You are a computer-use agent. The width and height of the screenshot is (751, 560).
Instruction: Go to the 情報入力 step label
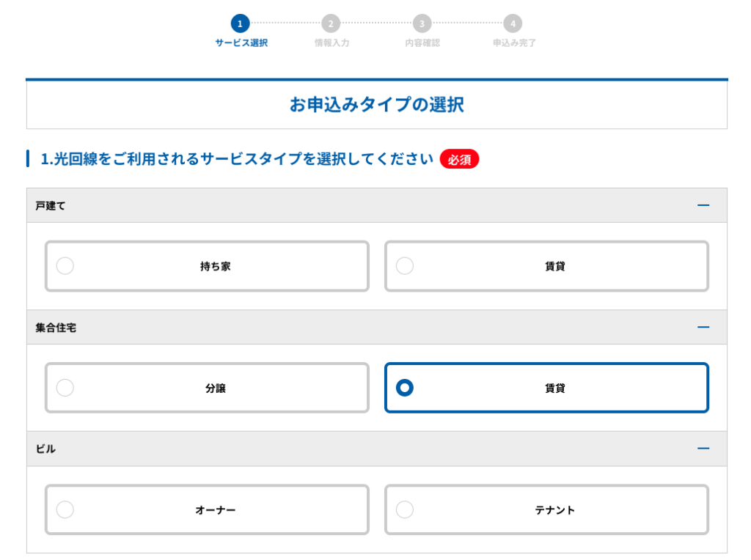pyautogui.click(x=331, y=43)
